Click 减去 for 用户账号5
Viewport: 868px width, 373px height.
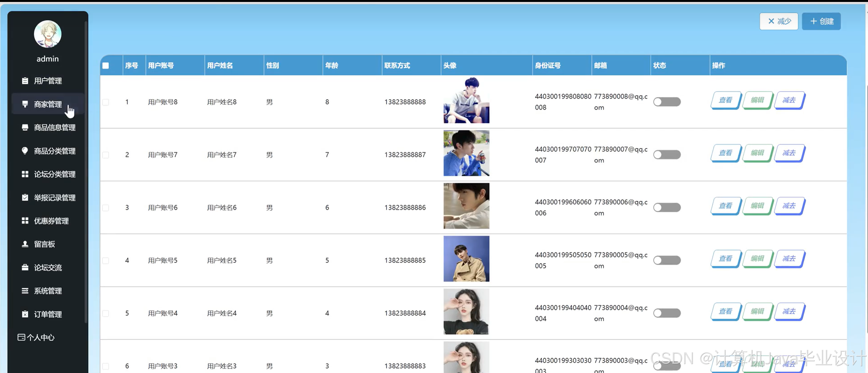(789, 259)
